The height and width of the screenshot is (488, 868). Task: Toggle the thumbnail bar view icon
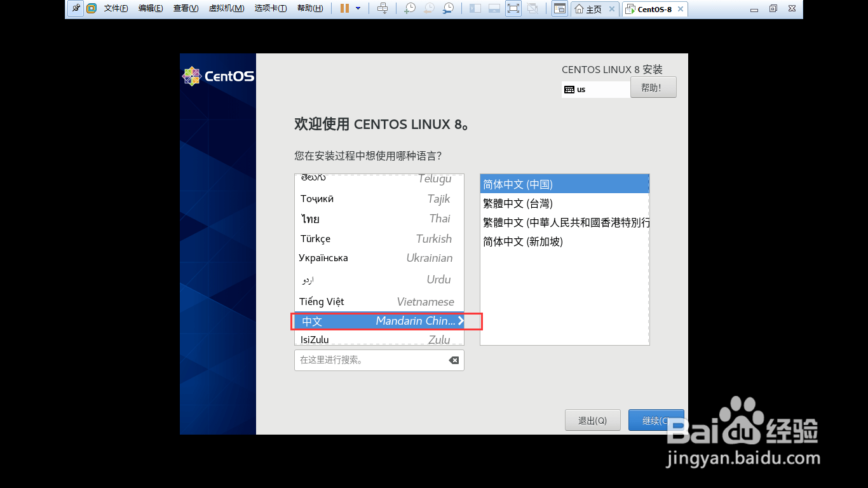point(494,9)
